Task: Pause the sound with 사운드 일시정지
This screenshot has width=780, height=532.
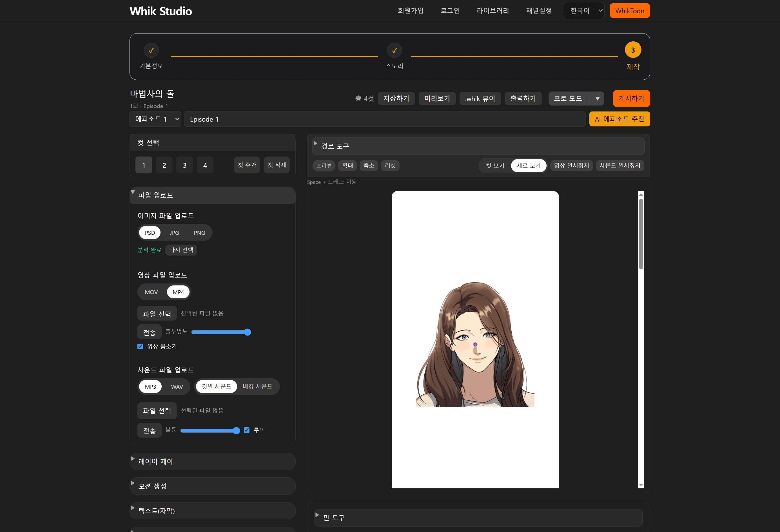Action: (619, 165)
